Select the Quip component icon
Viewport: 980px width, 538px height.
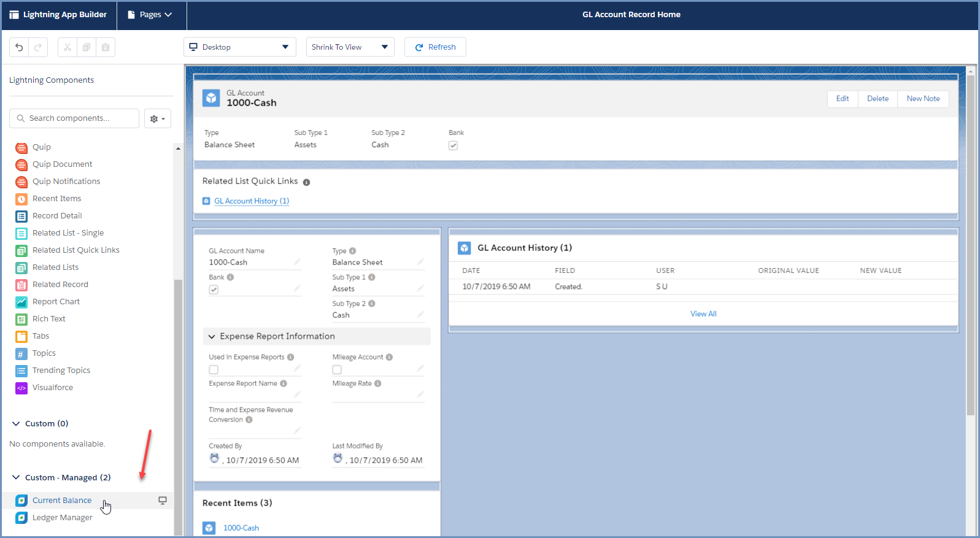[21, 148]
